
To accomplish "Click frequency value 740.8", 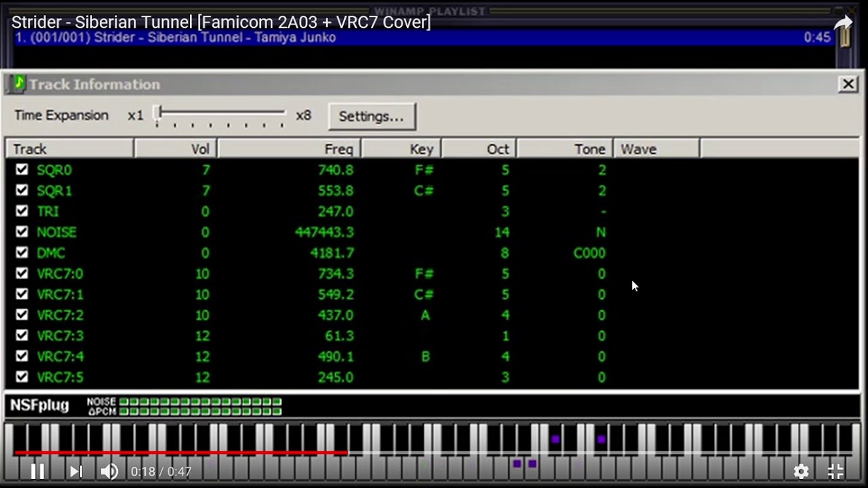I will click(336, 170).
